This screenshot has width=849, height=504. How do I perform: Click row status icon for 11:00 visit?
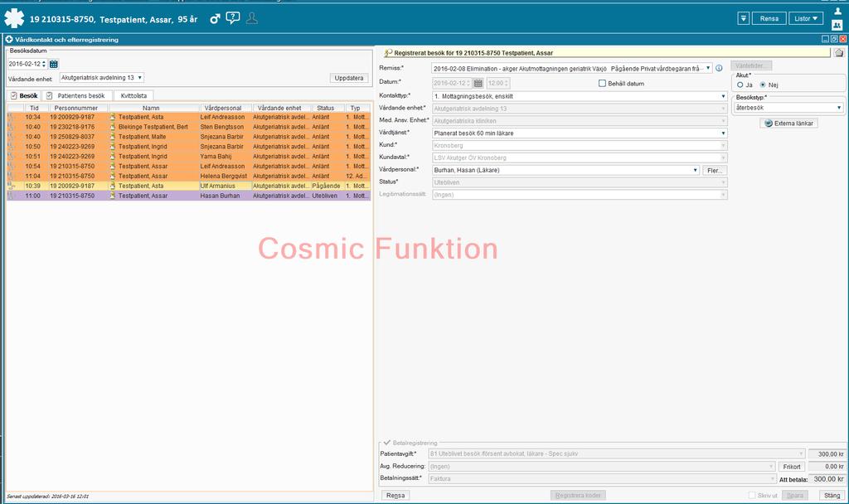coord(11,196)
